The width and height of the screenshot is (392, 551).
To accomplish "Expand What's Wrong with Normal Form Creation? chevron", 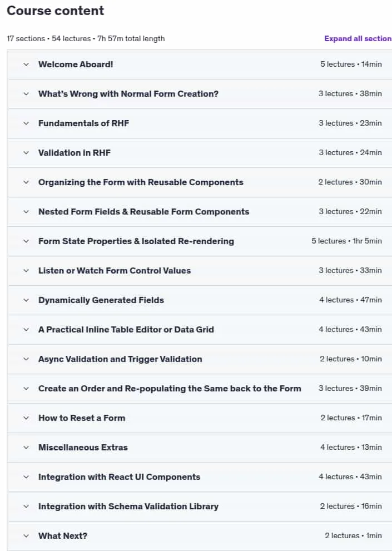I will pos(26,94).
